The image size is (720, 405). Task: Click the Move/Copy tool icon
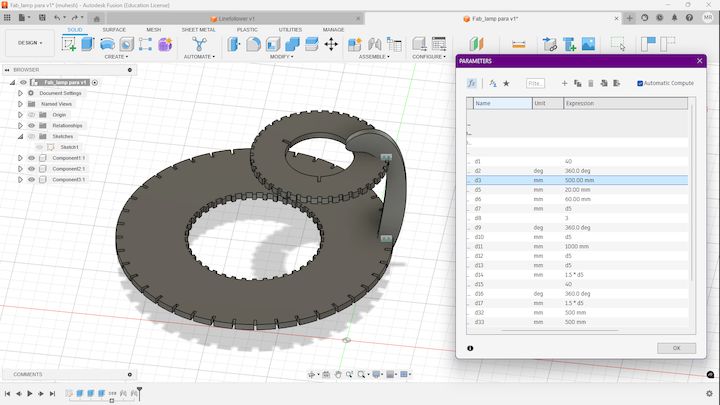click(x=331, y=44)
